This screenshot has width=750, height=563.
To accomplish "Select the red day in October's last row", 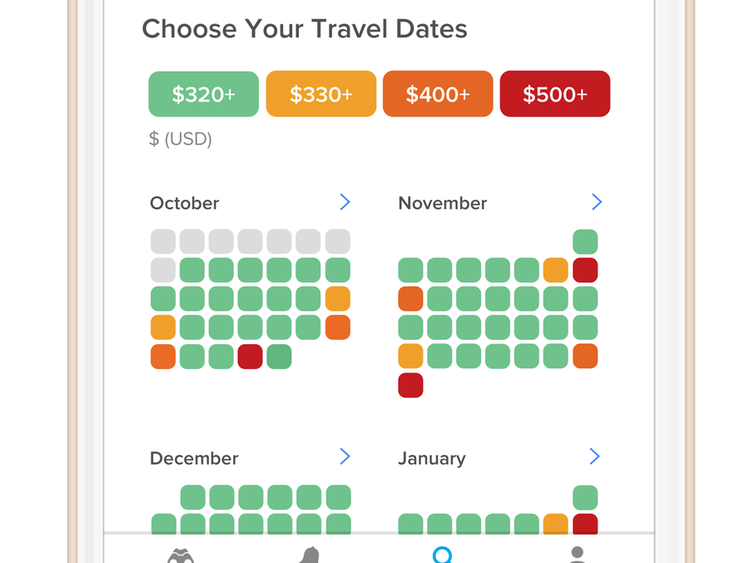I will 250,356.
